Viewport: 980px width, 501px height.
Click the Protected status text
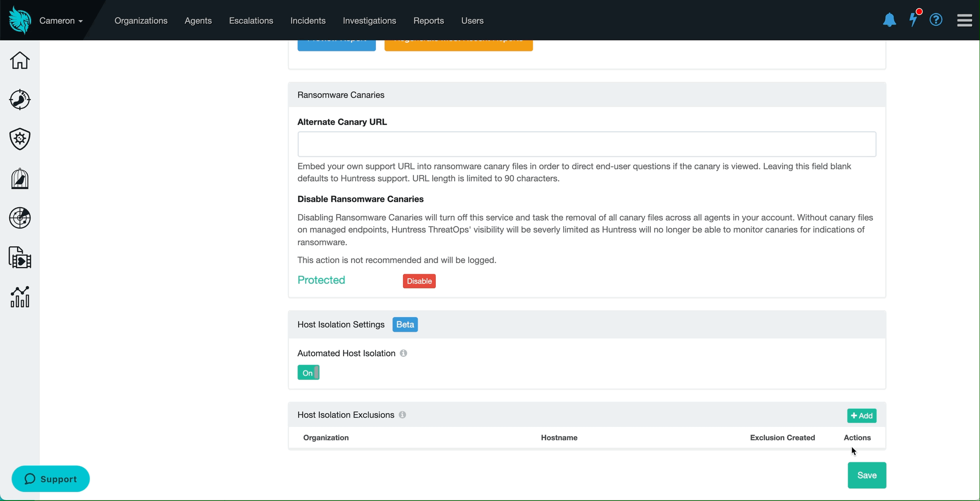(x=321, y=280)
